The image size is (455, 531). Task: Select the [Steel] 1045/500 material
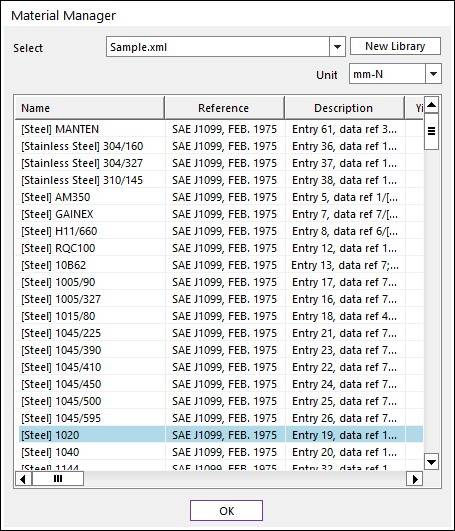click(x=61, y=401)
